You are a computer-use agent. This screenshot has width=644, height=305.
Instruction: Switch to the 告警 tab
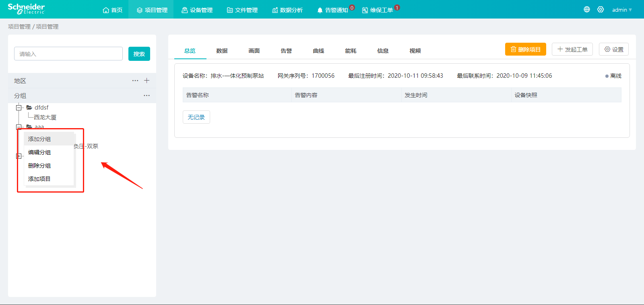287,51
